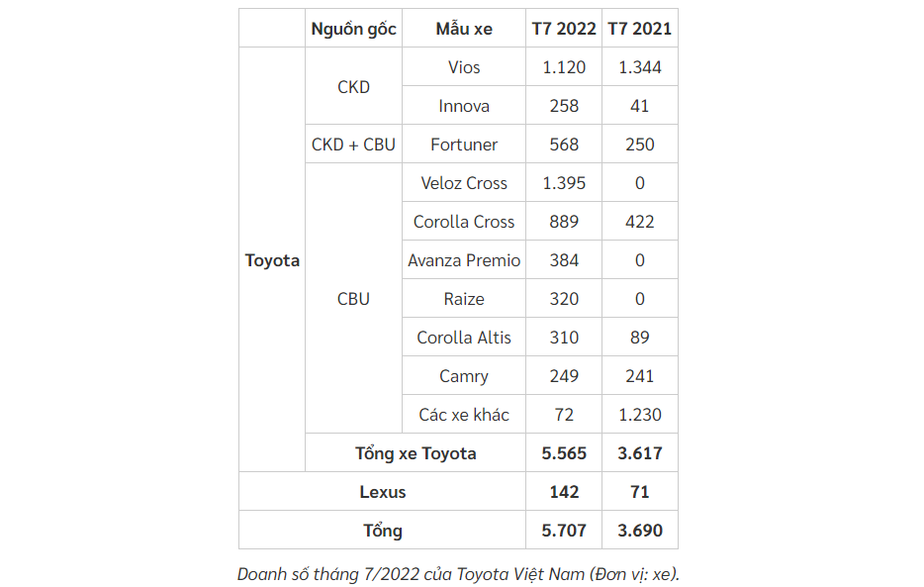Select the "Raize" model cell
Image resolution: width=924 pixels, height=587 pixels.
tap(464, 299)
